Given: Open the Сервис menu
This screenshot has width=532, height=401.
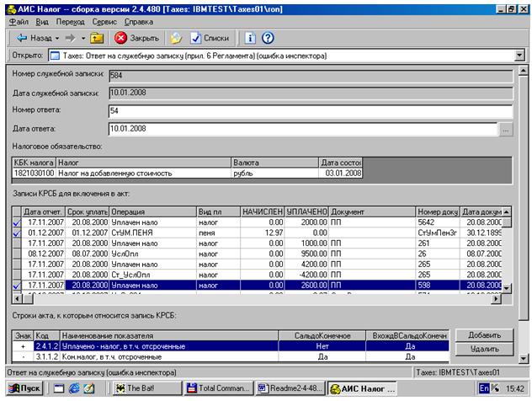Looking at the screenshot, I should [103, 20].
